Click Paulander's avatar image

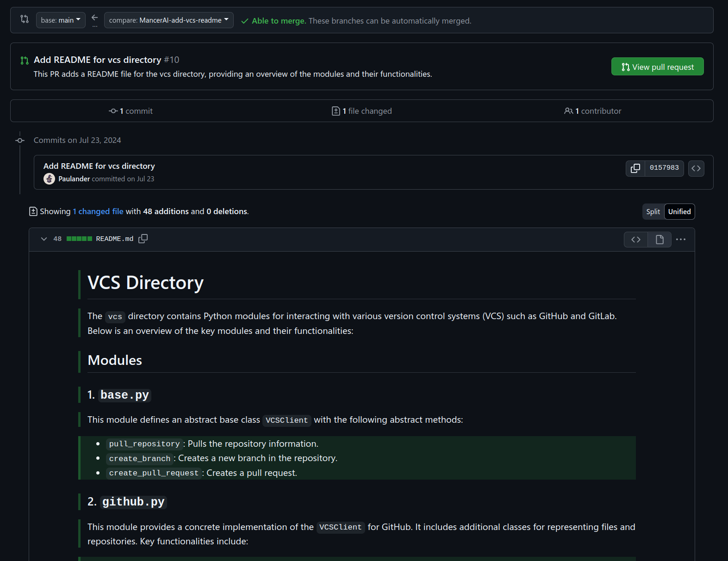[x=50, y=179]
